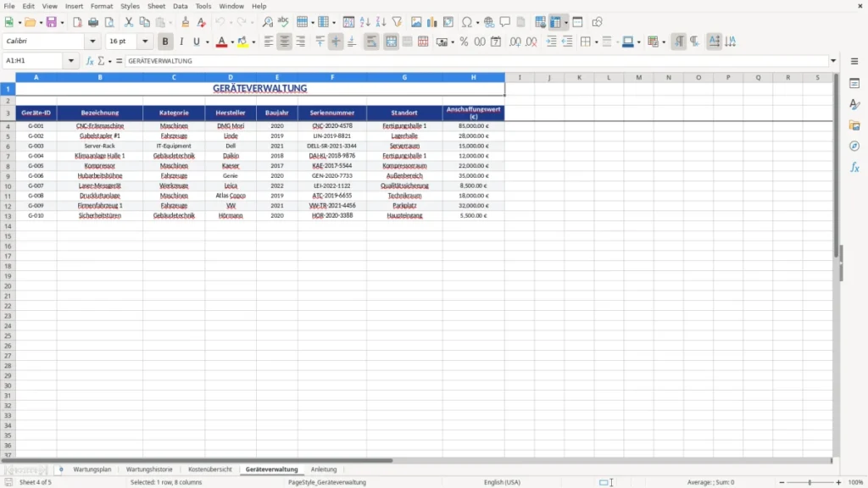Select row header 7
Screen dimensions: 868x488
[x=8, y=156]
